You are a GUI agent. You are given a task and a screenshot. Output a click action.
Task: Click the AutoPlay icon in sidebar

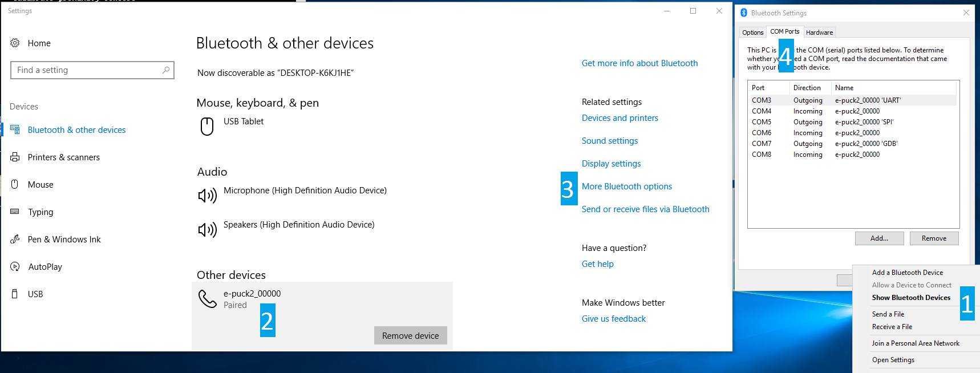tap(15, 267)
